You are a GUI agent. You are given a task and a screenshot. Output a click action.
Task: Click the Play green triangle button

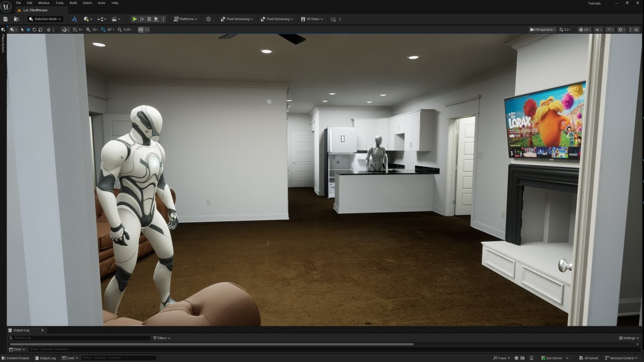pyautogui.click(x=135, y=19)
